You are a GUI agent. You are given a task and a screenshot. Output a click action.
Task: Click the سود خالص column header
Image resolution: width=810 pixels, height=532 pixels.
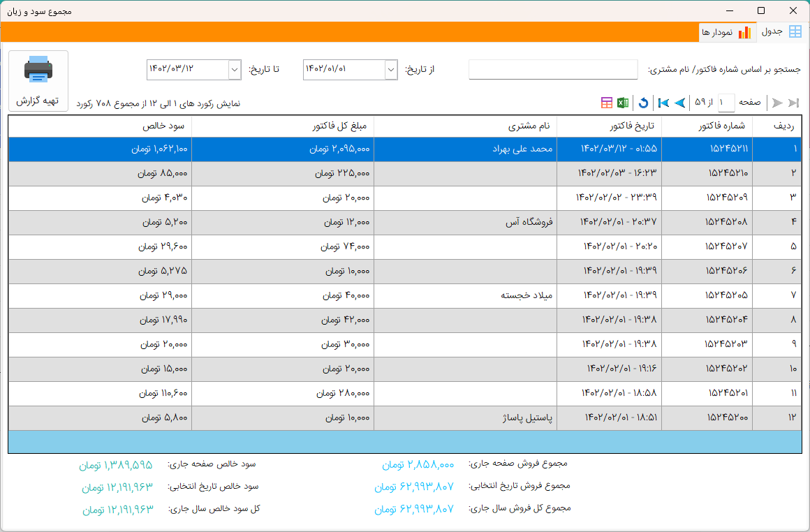[x=101, y=126]
